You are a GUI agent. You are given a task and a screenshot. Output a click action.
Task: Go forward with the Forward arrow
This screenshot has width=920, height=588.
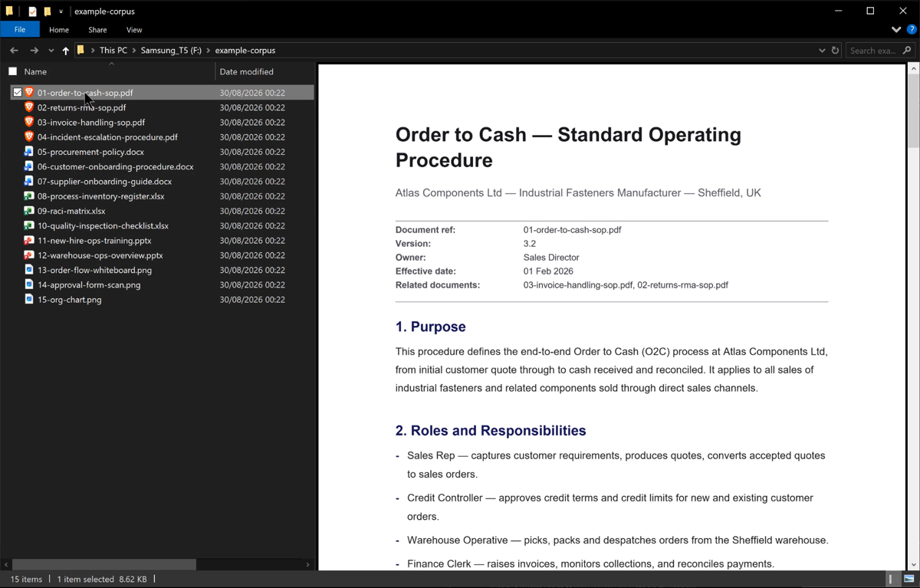click(x=34, y=51)
